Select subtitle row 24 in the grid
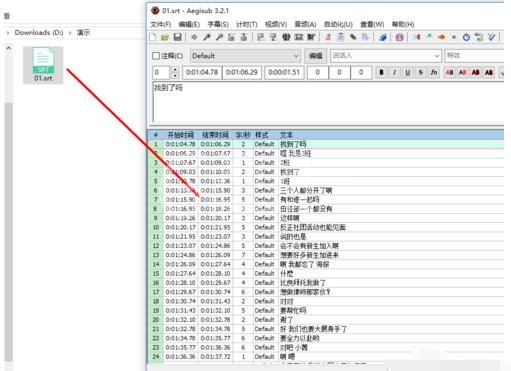The image size is (511, 371). pos(325,357)
